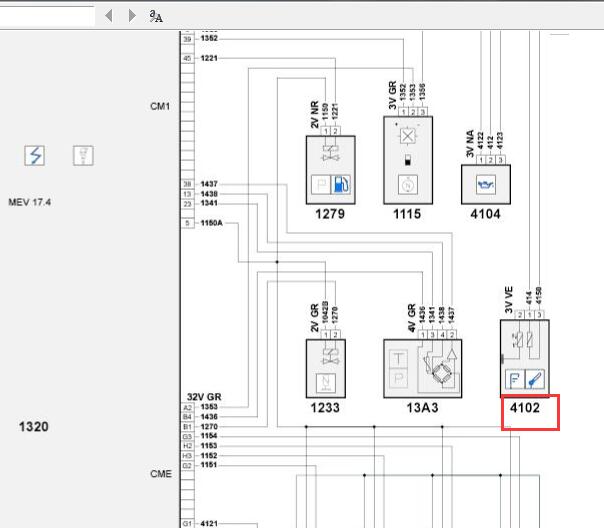This screenshot has width=604, height=528.
Task: Click pin 45 on the CM1 connector
Action: [187, 59]
